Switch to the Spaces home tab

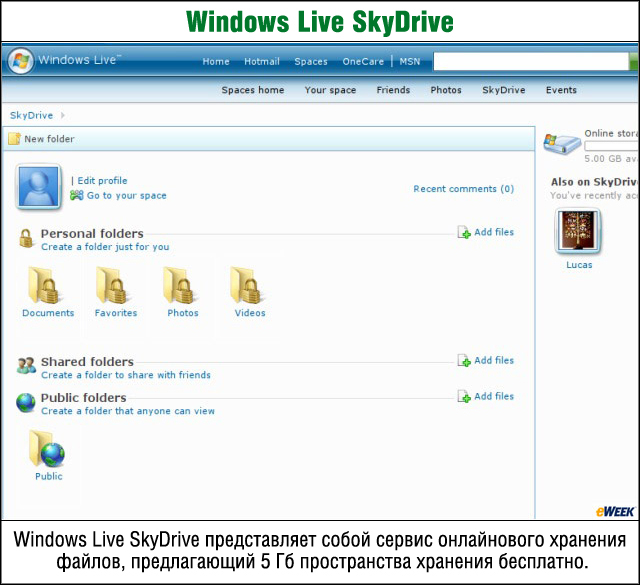(x=253, y=90)
